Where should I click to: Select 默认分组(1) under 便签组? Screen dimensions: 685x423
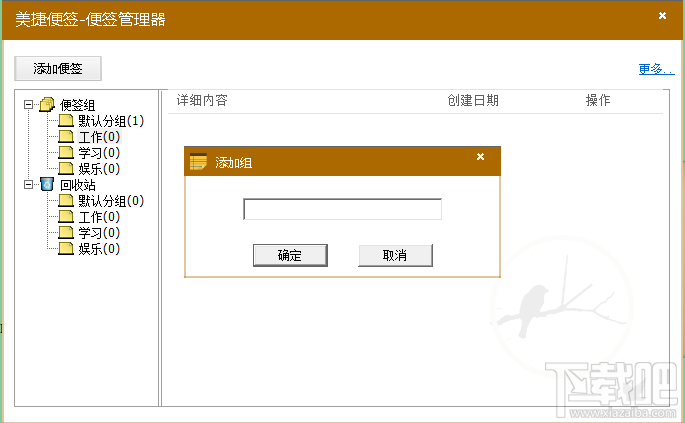[x=111, y=121]
